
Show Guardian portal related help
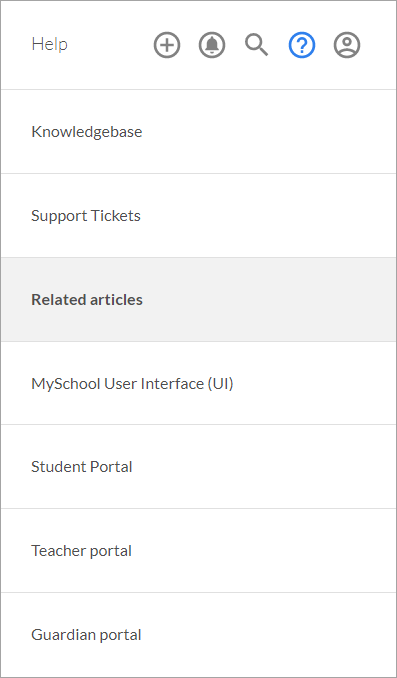pos(198,634)
